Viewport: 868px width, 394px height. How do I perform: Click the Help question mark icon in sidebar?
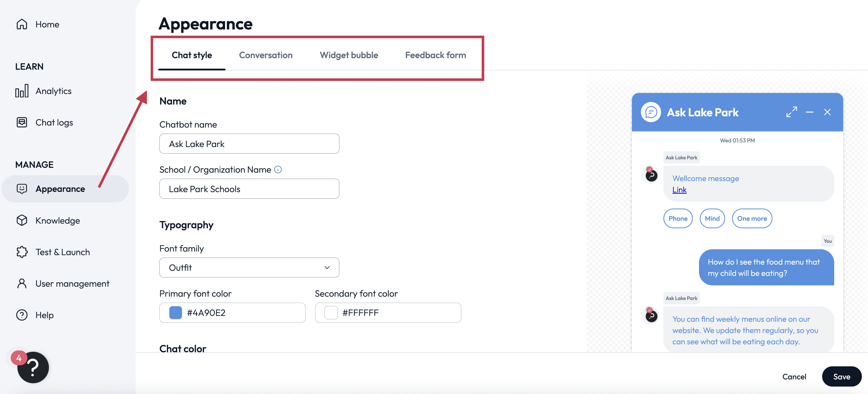tap(22, 315)
